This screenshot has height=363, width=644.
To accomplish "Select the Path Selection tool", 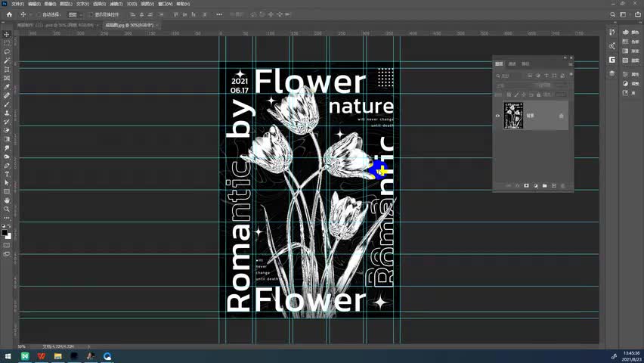I will point(7,182).
